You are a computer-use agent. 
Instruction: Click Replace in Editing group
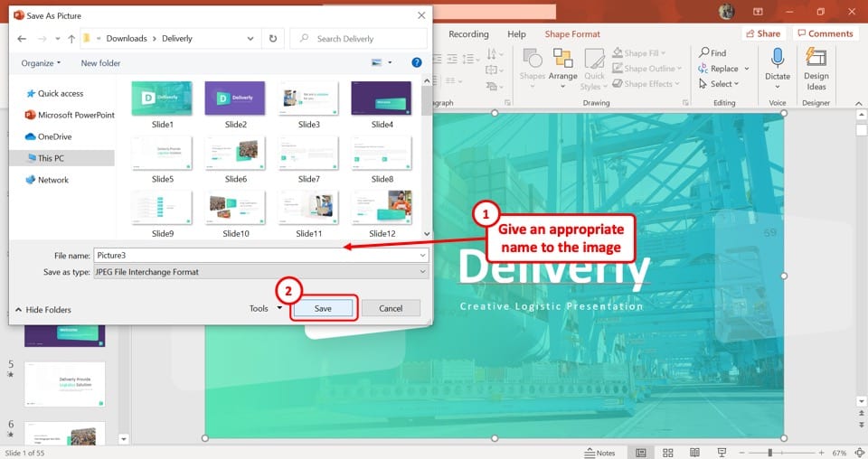tap(723, 69)
